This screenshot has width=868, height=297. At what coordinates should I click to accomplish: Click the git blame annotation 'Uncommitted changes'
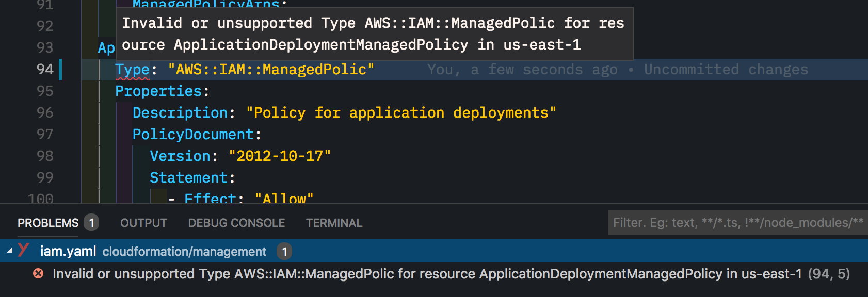pyautogui.click(x=726, y=70)
